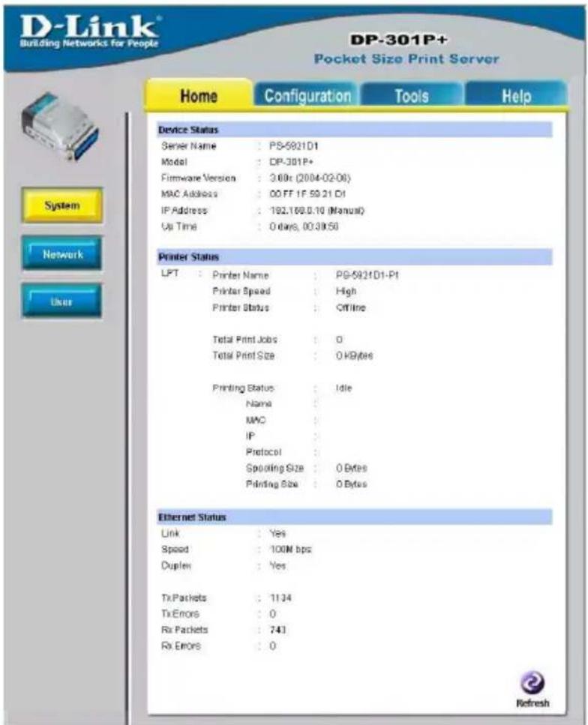This screenshot has height=725, width=588.
Task: Switch to the Configuration tab
Action: 307,96
